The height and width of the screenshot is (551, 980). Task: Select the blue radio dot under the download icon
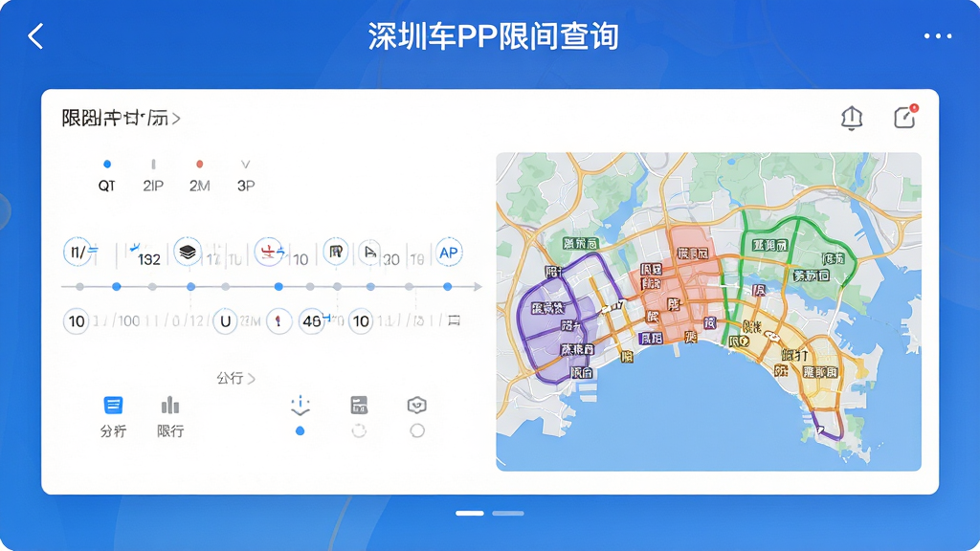click(300, 431)
